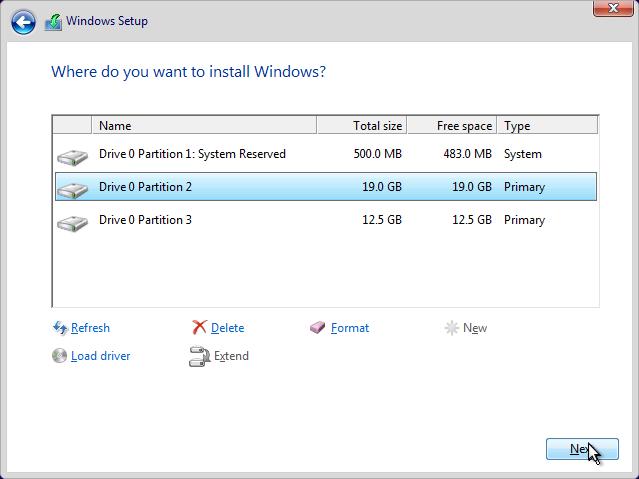
Task: Click the pink eraser Format icon
Action: [x=317, y=327]
